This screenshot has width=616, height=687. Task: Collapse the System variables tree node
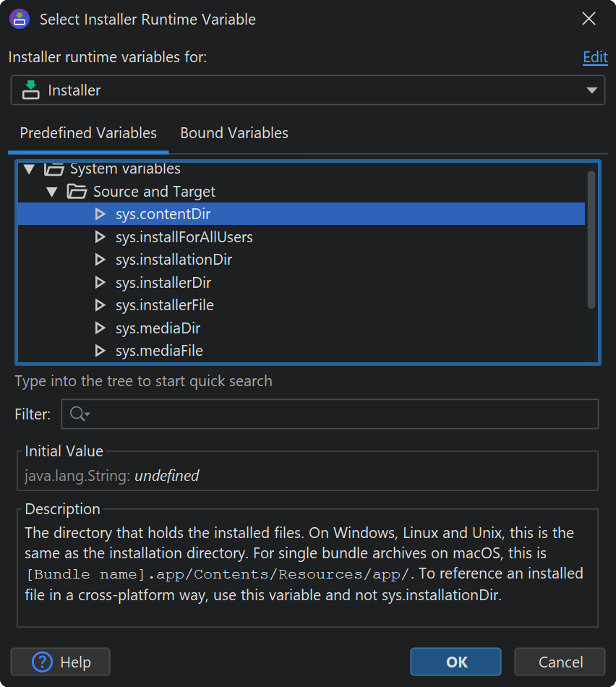(x=29, y=170)
